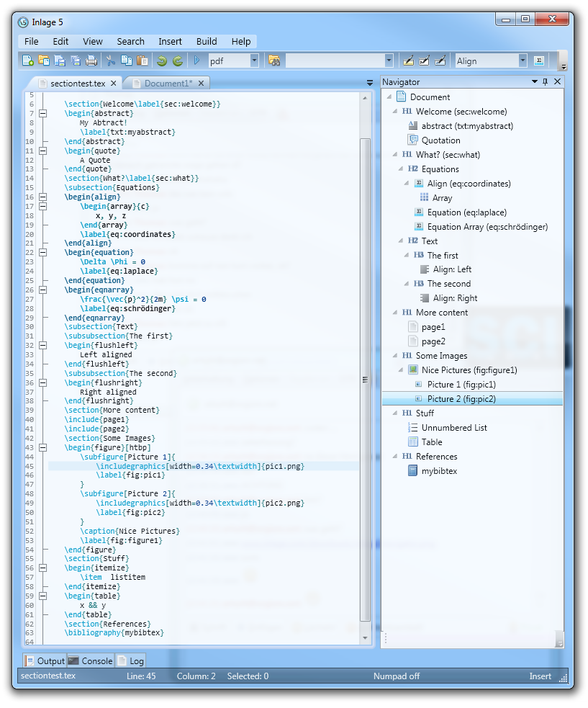Create a new document via toolbar icon
This screenshot has width=588, height=708.
click(28, 61)
